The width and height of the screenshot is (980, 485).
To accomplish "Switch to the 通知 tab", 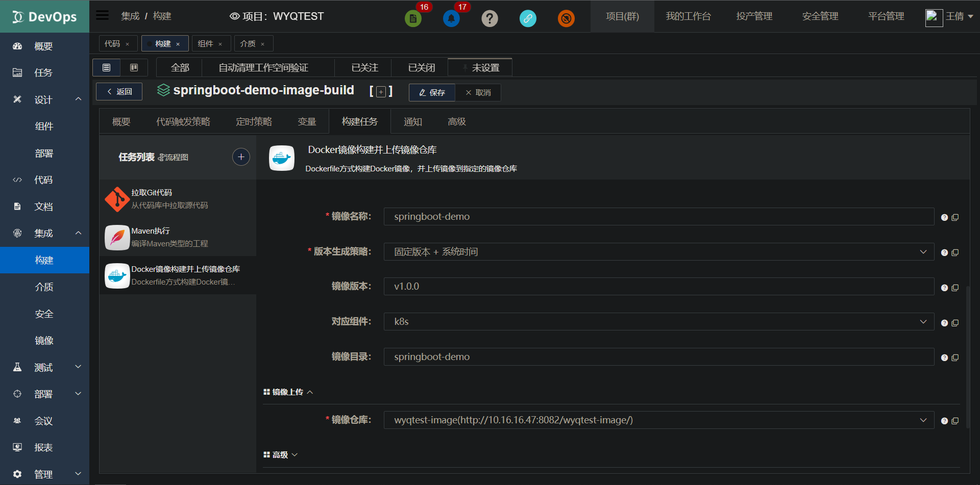I will coord(413,121).
